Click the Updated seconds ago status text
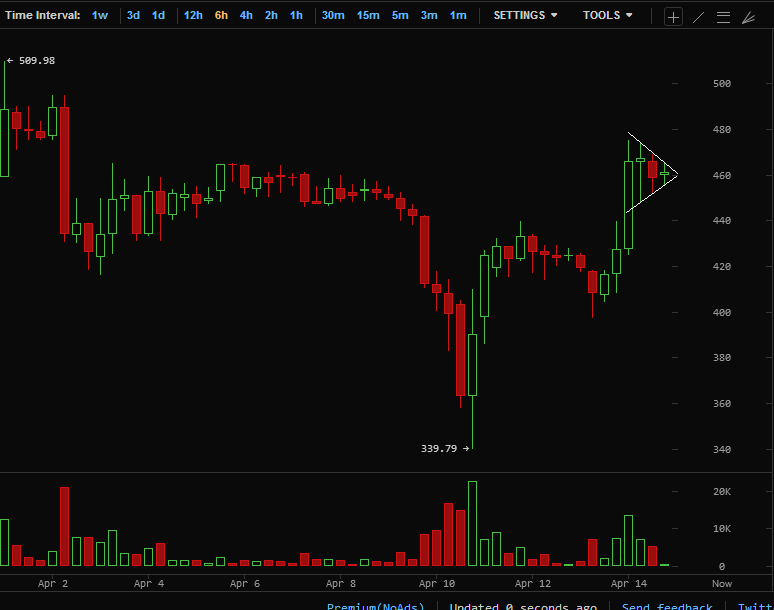774x610 pixels. [x=523, y=606]
